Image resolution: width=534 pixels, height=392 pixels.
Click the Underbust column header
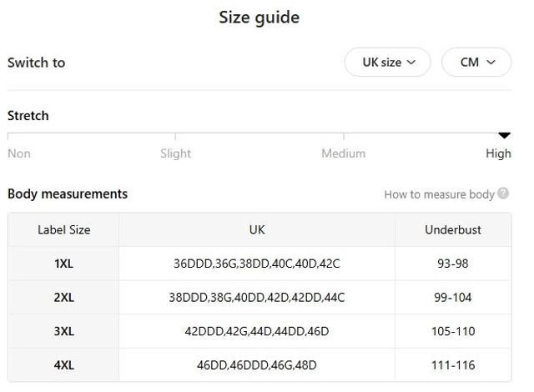pyautogui.click(x=452, y=229)
